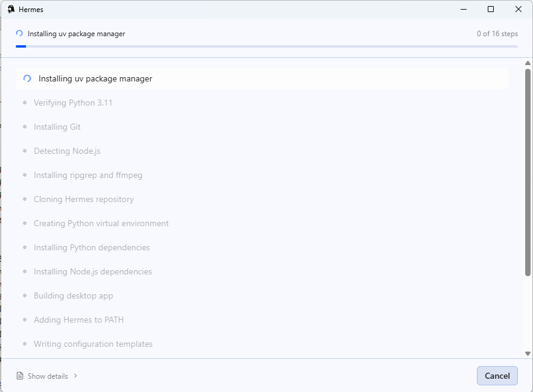533x392 pixels.
Task: Maximize the Hermes window
Action: click(x=491, y=9)
